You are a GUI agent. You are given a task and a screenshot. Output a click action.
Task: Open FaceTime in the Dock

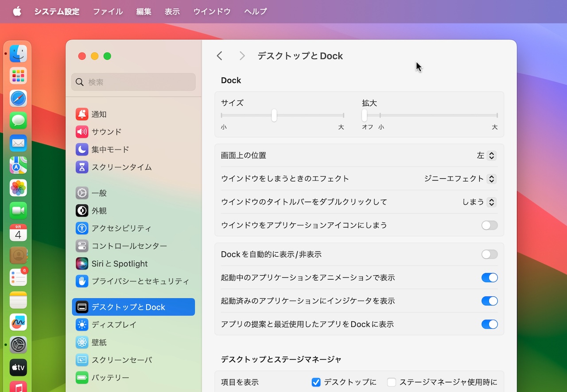point(18,211)
